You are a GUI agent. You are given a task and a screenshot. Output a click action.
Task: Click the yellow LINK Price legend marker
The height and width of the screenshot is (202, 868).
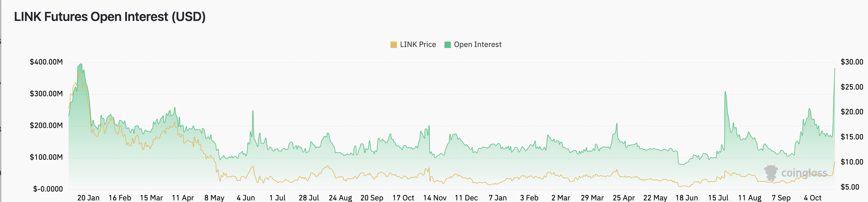pos(393,45)
